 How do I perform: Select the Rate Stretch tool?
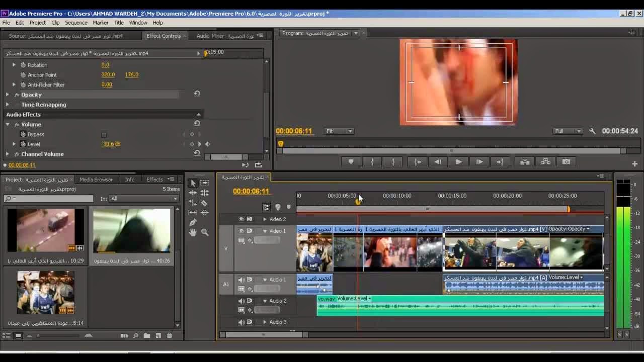pyautogui.click(x=193, y=203)
